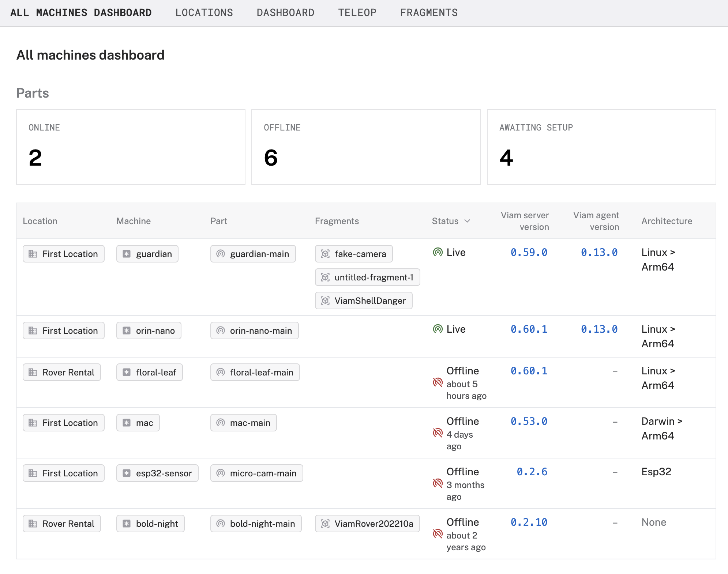Click the fragment icon on ViamRover202210a chip
The width and height of the screenshot is (728, 574).
point(325,524)
